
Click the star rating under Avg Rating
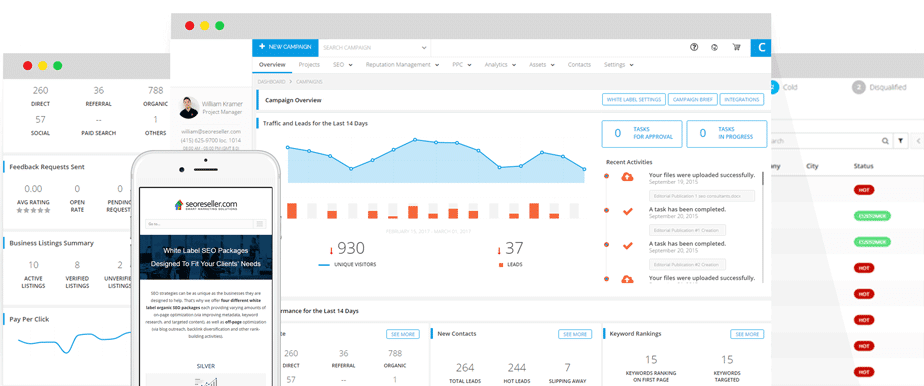tap(34, 210)
